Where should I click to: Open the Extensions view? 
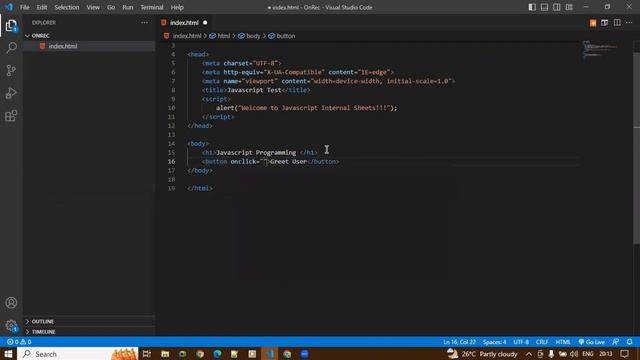point(11,116)
